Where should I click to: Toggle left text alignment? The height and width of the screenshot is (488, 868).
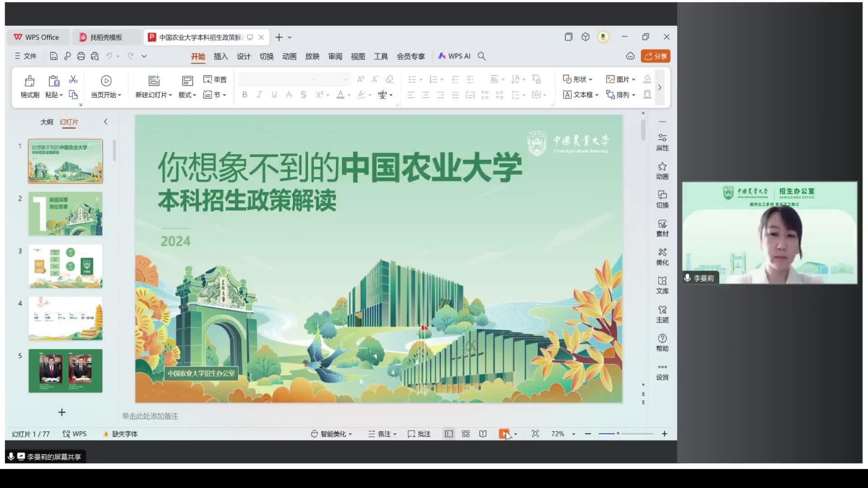[x=410, y=95]
